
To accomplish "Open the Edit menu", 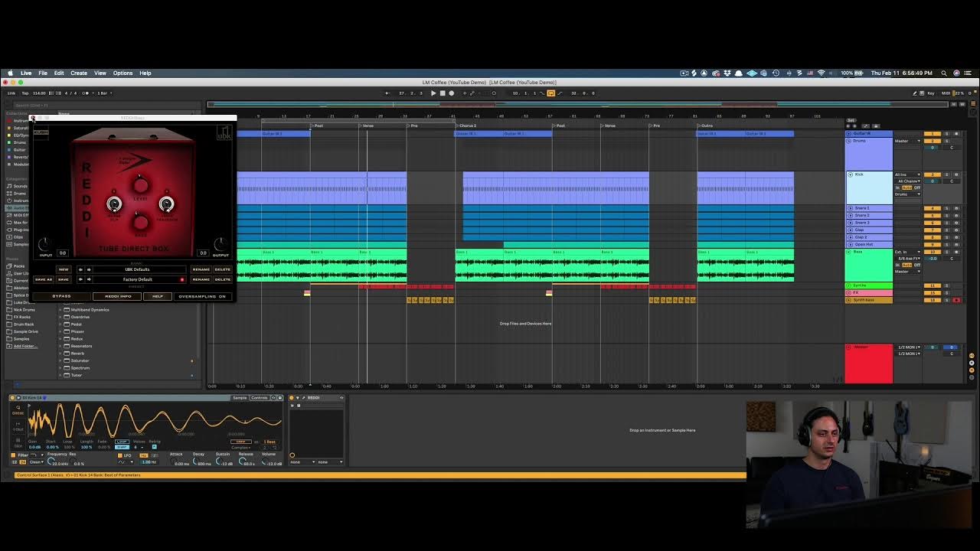I will (x=59, y=73).
